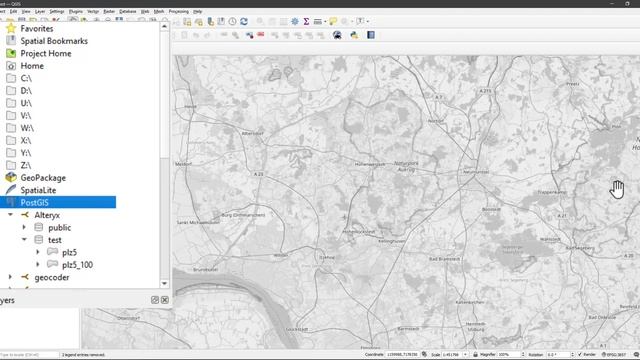The image size is (640, 360).
Task: Click the Favorites star icon
Action: click(x=11, y=28)
